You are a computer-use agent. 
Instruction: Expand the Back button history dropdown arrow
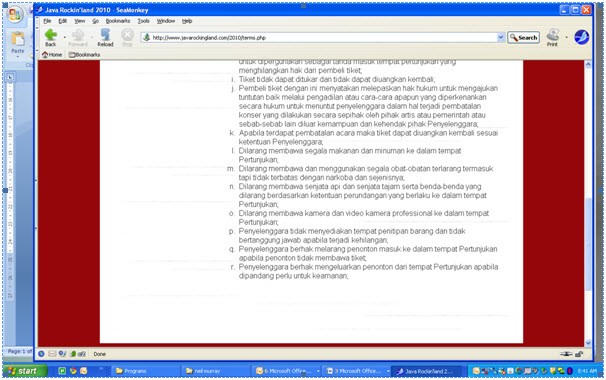click(x=64, y=37)
